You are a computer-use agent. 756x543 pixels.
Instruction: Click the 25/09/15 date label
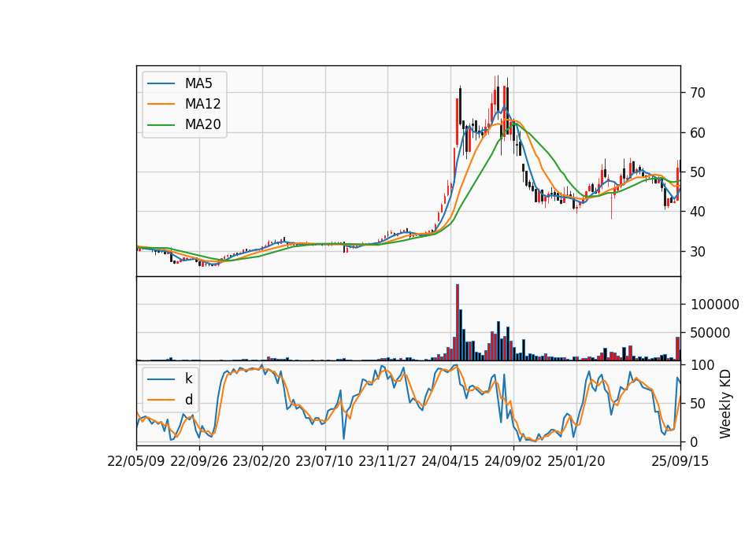(680, 461)
